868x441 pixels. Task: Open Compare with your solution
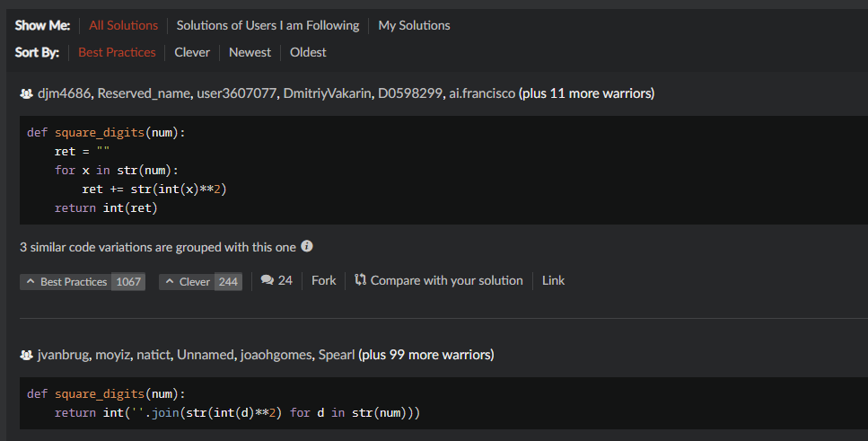click(446, 280)
